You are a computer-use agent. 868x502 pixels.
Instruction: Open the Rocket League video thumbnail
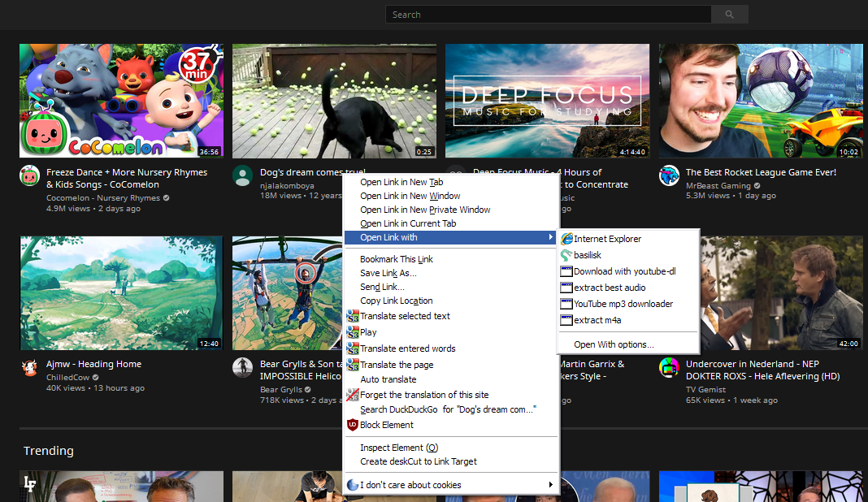[x=761, y=101]
